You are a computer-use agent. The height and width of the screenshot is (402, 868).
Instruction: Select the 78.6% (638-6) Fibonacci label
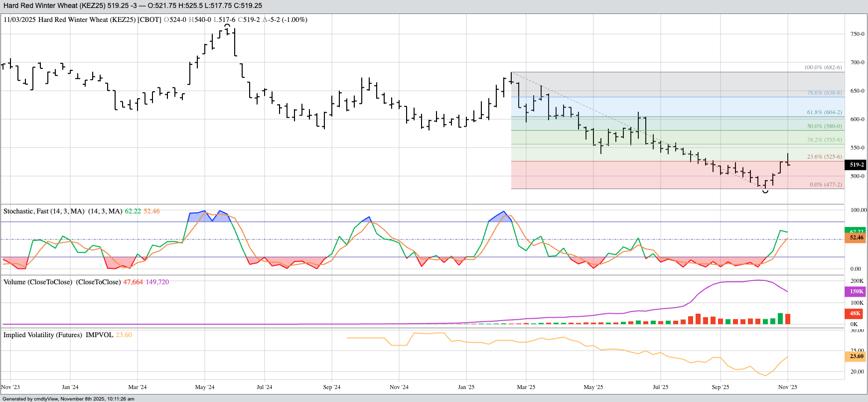(x=824, y=93)
